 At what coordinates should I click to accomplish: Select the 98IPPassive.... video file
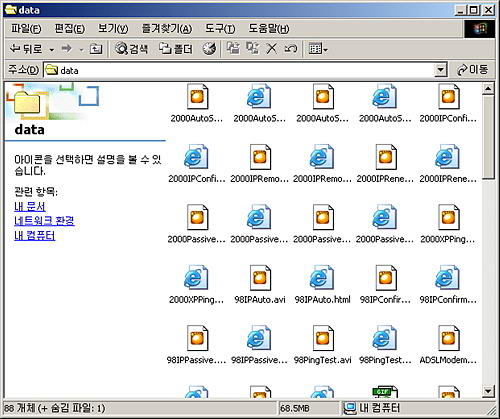coord(197,345)
